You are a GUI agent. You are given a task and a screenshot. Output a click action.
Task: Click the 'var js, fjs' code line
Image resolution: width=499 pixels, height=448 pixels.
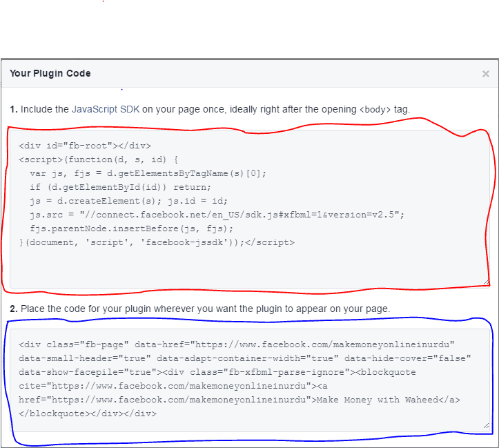point(148,173)
